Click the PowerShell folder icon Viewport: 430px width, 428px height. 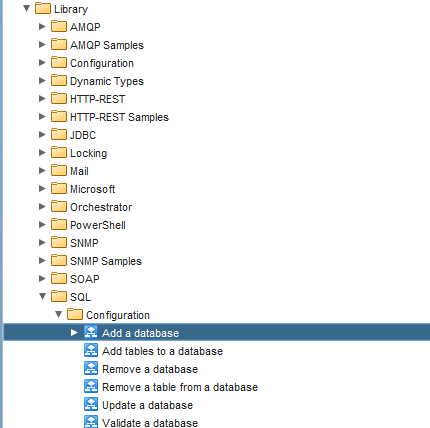click(59, 224)
